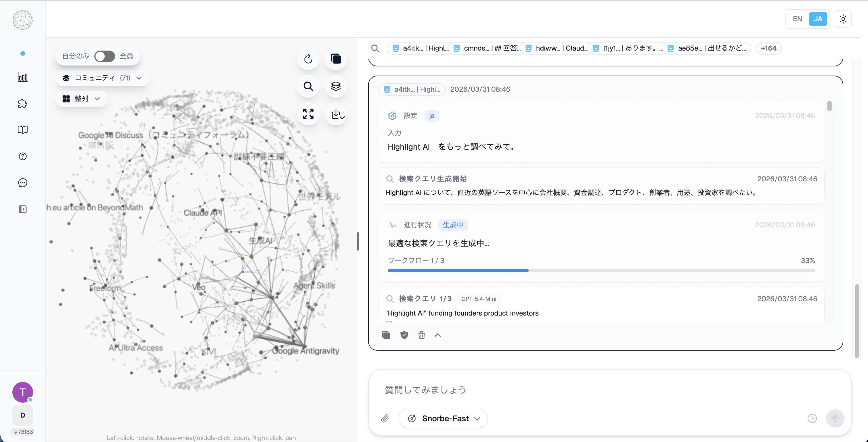This screenshot has width=868, height=442.
Task: Click the +164 chip to show more items
Action: pyautogui.click(x=768, y=48)
